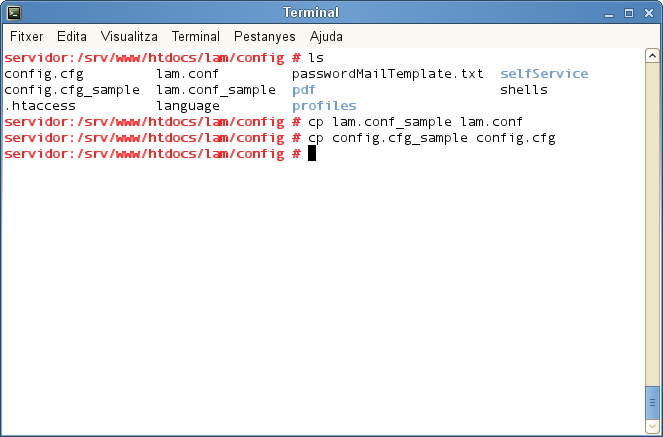This screenshot has height=437, width=663.
Task: Open the window menu icon in title bar
Action: pyautogui.click(x=12, y=13)
